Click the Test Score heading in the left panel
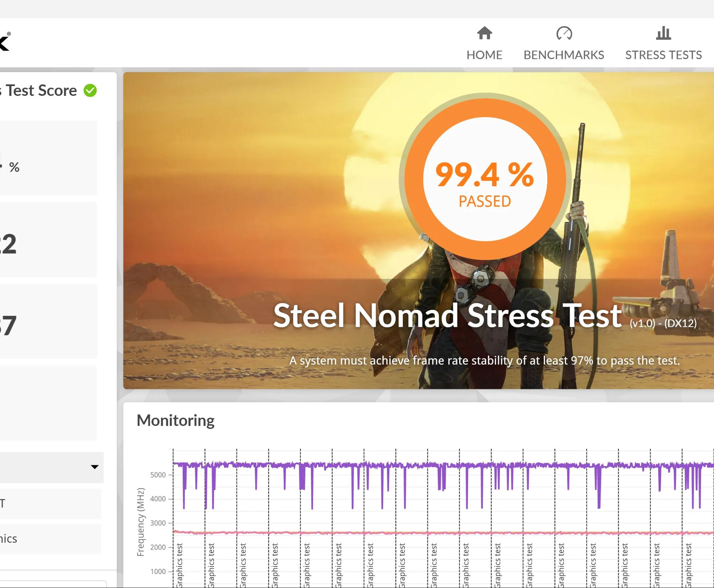714x588 pixels. click(x=41, y=91)
